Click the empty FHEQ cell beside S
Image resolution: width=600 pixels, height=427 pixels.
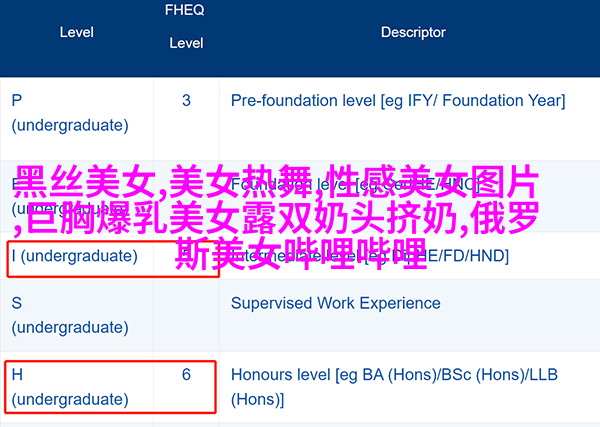pyautogui.click(x=186, y=315)
